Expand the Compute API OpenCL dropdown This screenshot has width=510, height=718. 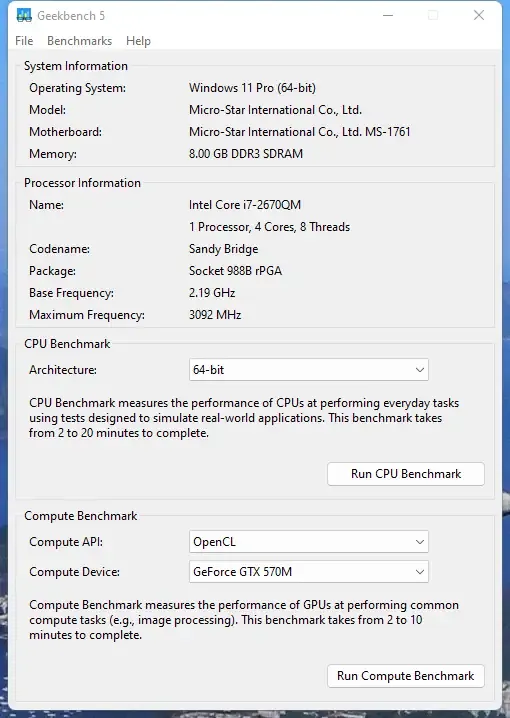tap(309, 542)
